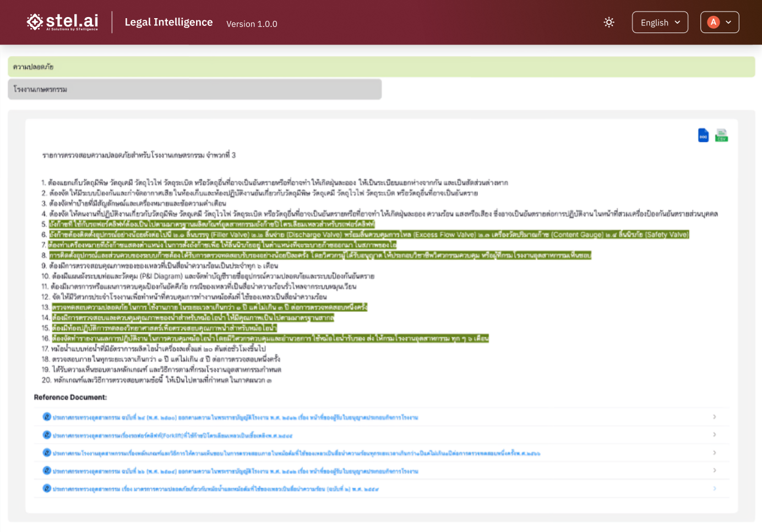The width and height of the screenshot is (762, 532).
Task: Click highlighted item 6 mentioning Filler Valve
Action: click(x=368, y=235)
